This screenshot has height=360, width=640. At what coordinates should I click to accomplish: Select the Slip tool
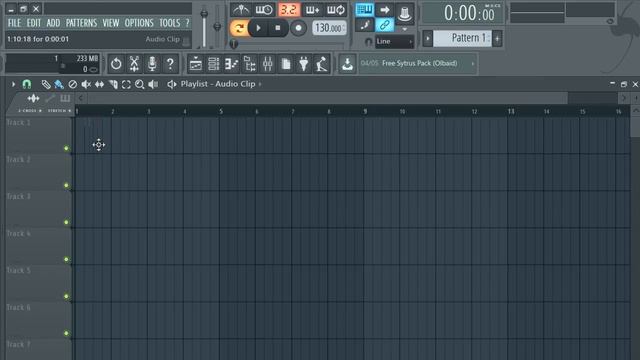point(99,84)
